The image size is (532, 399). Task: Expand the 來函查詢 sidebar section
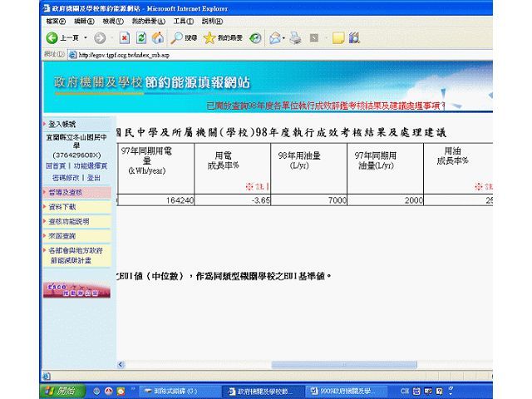pos(62,236)
